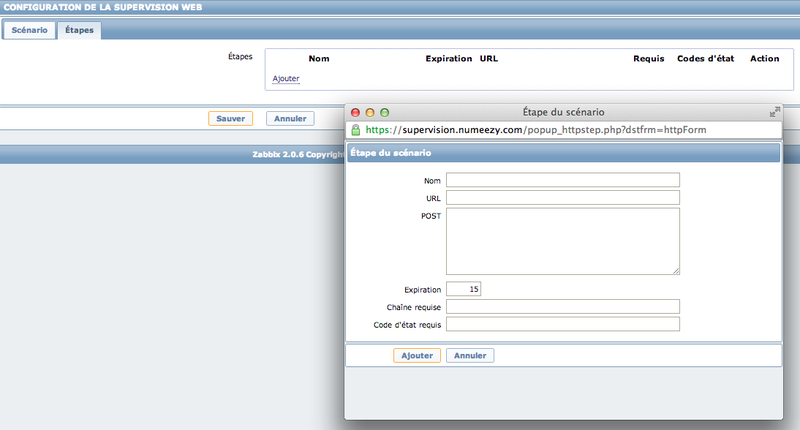Click the Ajouter link in steps table
800x430 pixels.
click(x=286, y=79)
